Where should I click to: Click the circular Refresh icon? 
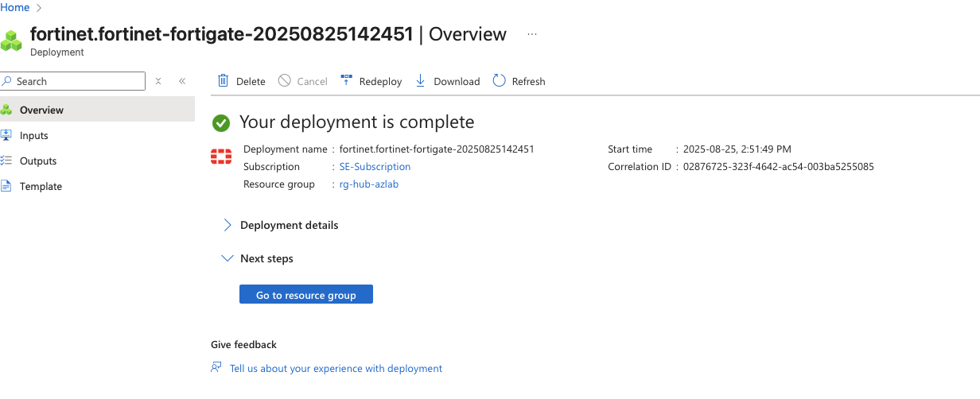(x=499, y=80)
